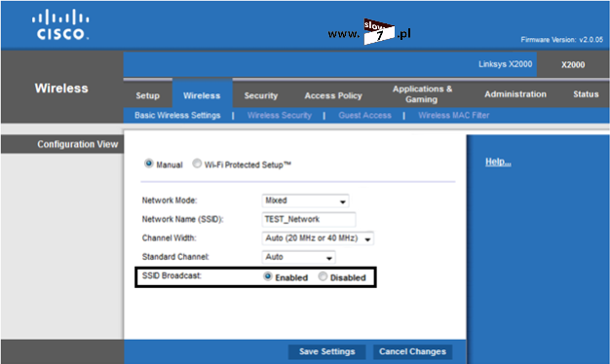Open the Security tab
The width and height of the screenshot is (610, 364).
(260, 95)
